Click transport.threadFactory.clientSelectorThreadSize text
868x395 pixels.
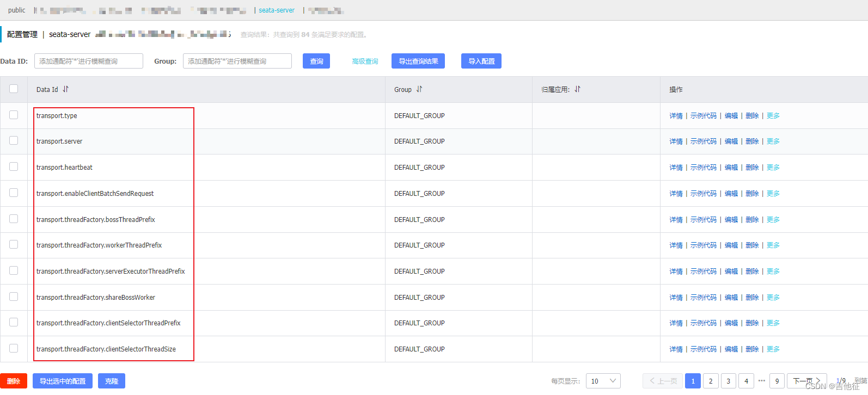pos(106,349)
